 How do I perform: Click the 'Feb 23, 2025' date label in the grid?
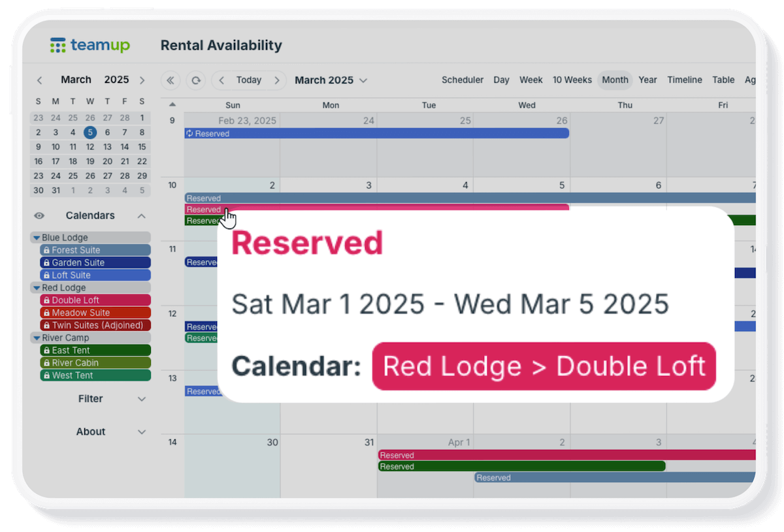[x=247, y=121]
